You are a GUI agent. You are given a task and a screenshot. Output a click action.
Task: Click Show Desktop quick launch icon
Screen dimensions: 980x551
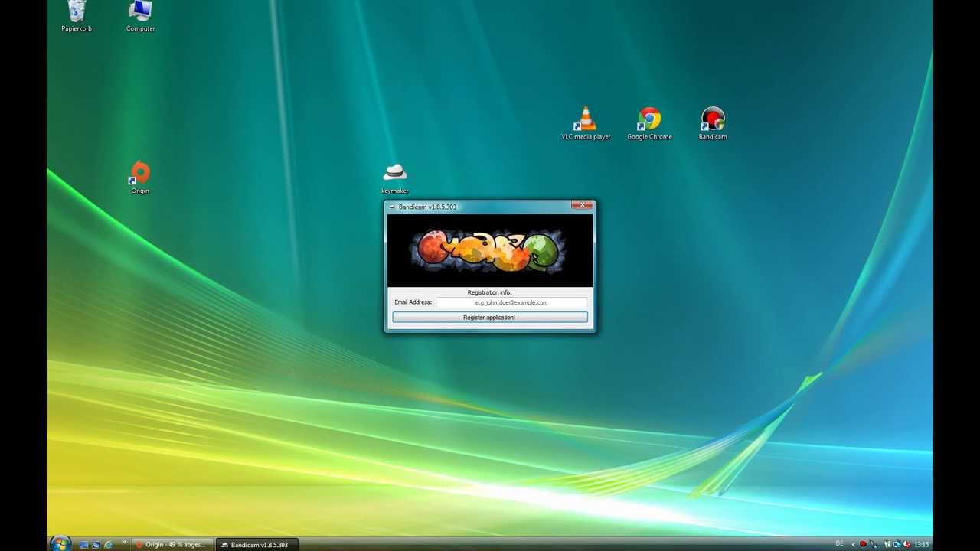click(83, 545)
